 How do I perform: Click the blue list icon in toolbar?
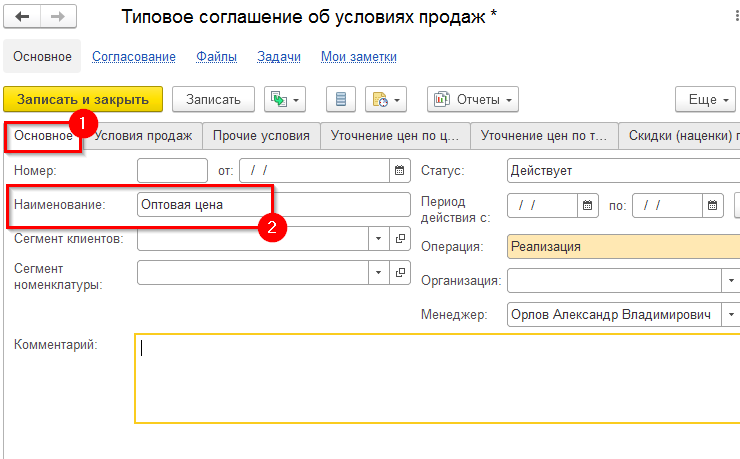pyautogui.click(x=342, y=99)
